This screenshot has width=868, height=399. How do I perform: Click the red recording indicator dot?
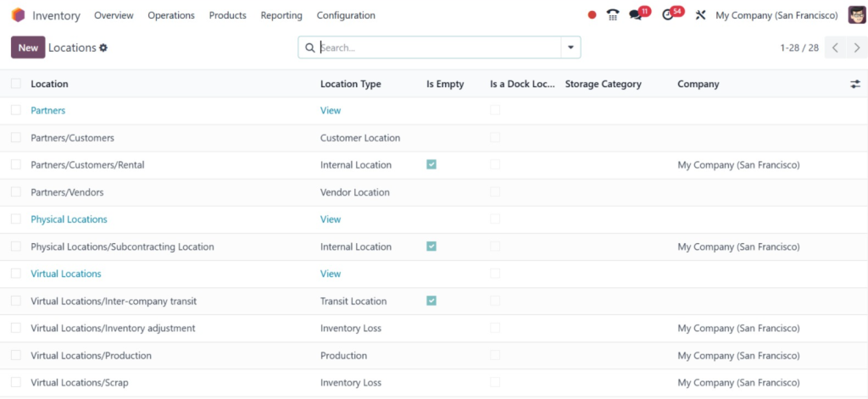coord(592,15)
